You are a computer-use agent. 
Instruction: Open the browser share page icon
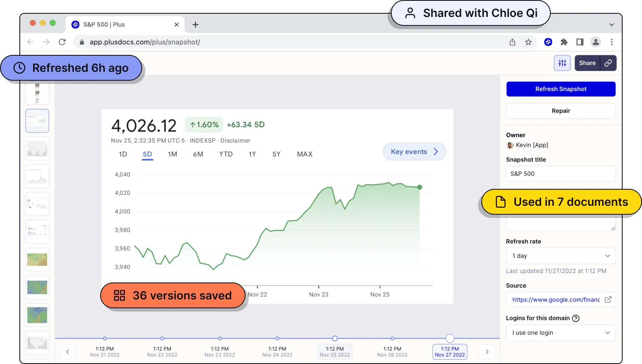pyautogui.click(x=512, y=42)
